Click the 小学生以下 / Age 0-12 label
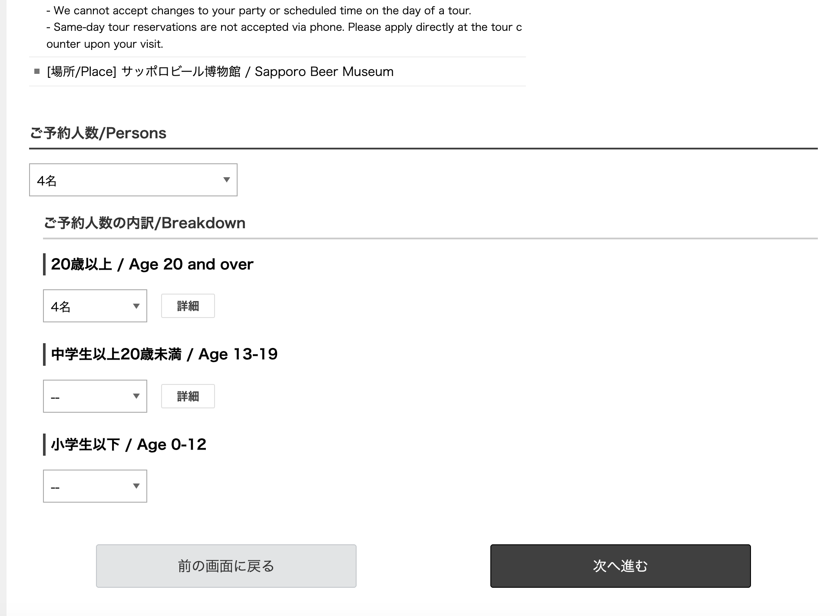This screenshot has height=616, width=840. click(129, 444)
